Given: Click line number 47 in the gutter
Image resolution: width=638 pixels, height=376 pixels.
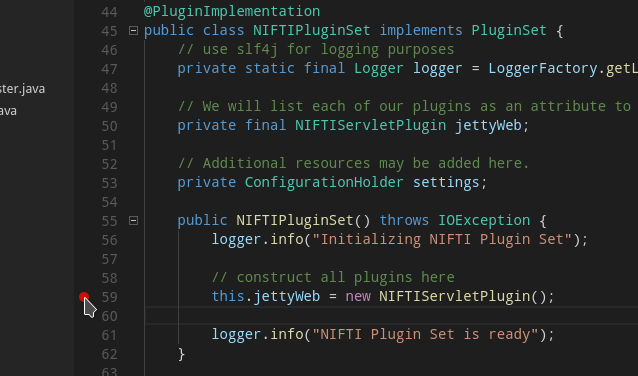Looking at the screenshot, I should (x=109, y=69).
